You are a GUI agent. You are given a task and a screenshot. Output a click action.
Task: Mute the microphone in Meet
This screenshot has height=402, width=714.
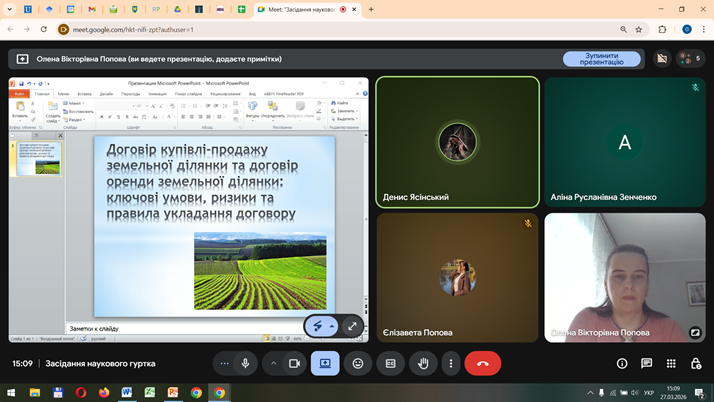(246, 363)
